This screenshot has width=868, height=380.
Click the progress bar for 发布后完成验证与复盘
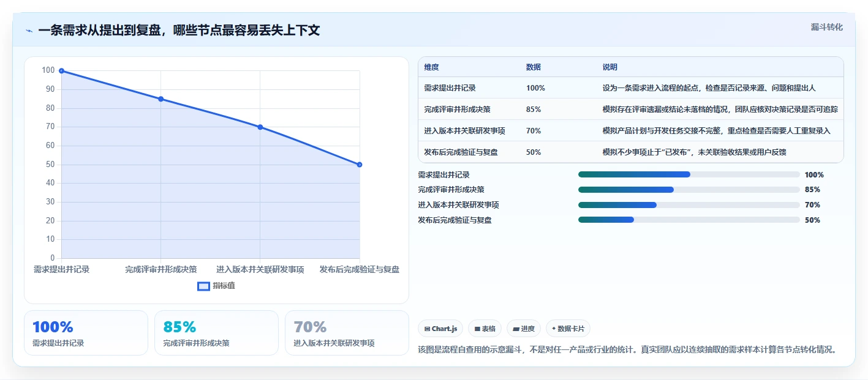(x=689, y=220)
